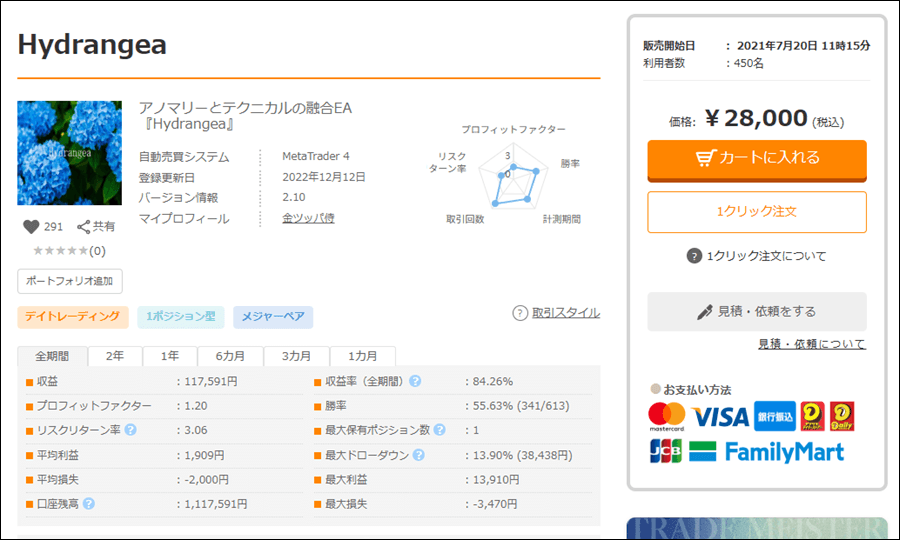
Task: Switch to the 1年 tab
Action: pyautogui.click(x=170, y=356)
